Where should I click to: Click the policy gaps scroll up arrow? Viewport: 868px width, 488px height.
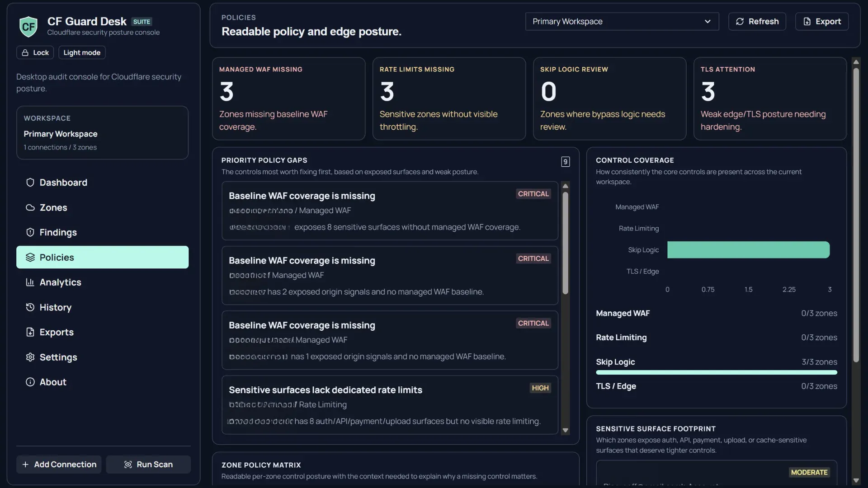pyautogui.click(x=565, y=186)
